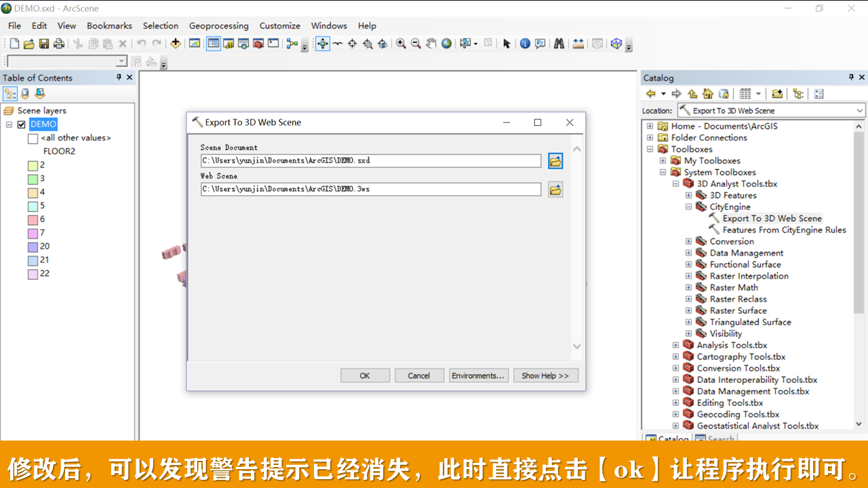Select the Fly tool

tap(338, 43)
